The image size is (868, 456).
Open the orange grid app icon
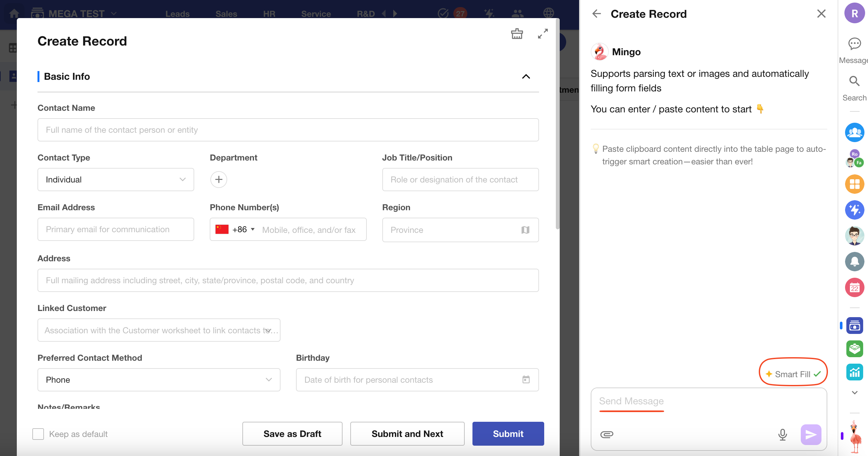(x=854, y=184)
